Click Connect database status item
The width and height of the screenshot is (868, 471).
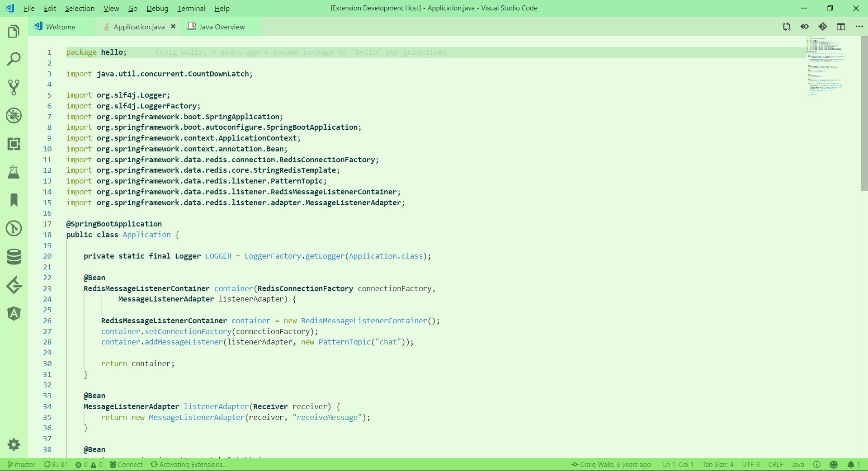click(x=126, y=465)
